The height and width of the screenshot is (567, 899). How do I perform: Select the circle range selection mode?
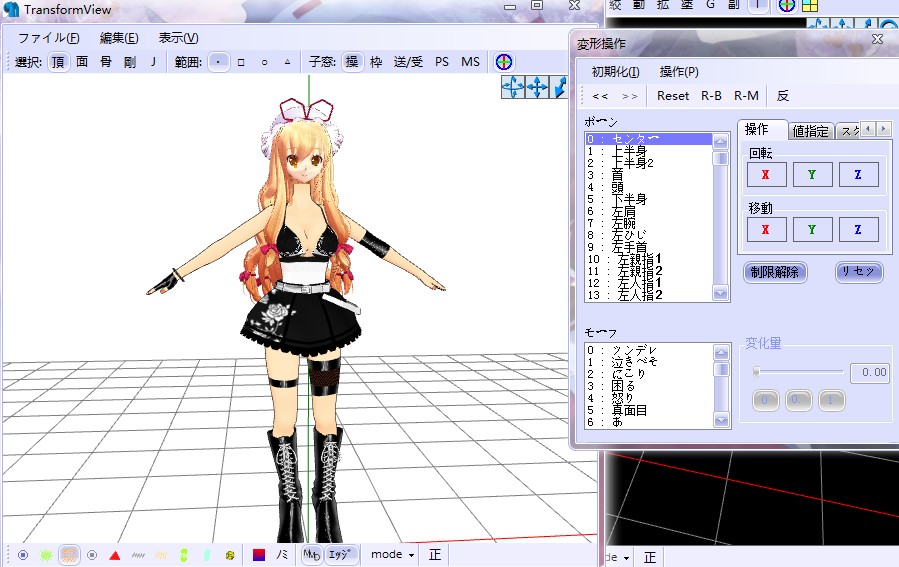[x=264, y=62]
